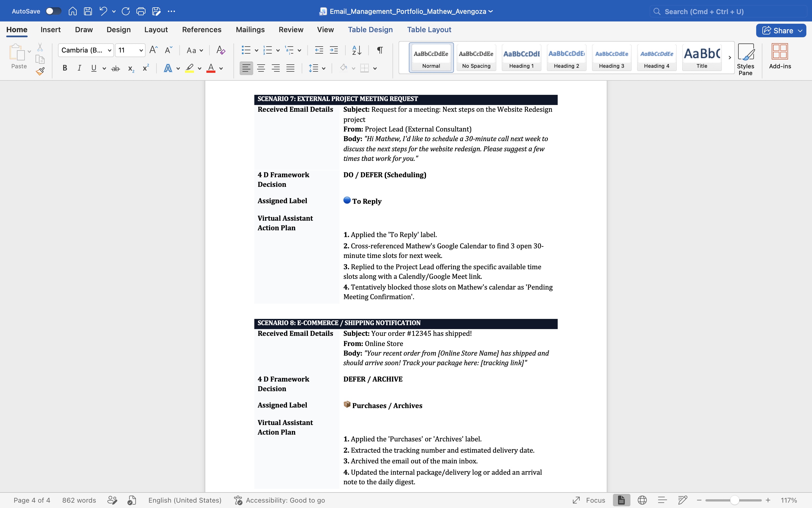Screen dimensions: 812x508
Task: Open the Borders dropdown arrow
Action: pos(375,69)
